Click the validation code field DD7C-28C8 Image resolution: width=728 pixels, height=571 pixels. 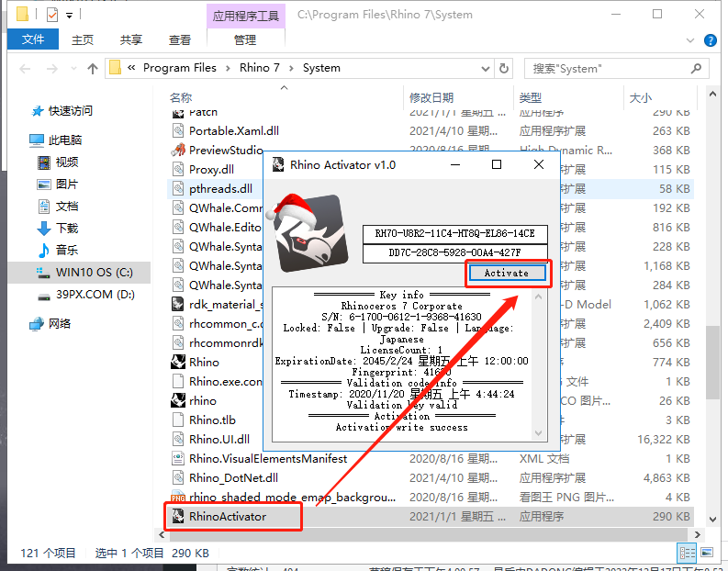[455, 253]
